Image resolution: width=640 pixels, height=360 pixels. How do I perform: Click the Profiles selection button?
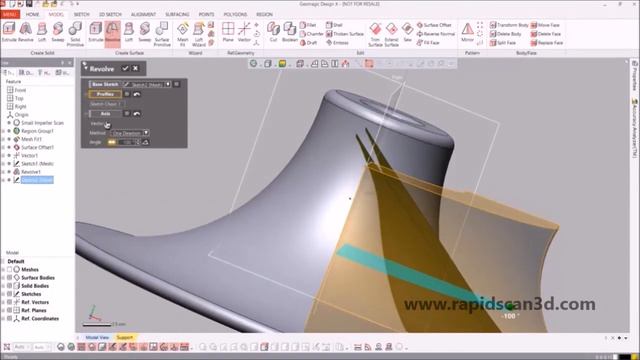pos(105,94)
